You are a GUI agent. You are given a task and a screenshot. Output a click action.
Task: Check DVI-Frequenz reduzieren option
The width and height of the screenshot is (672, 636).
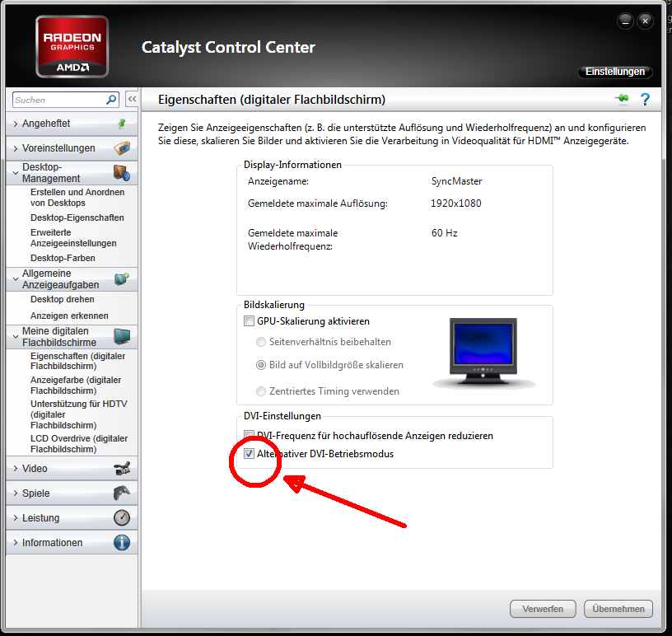(250, 435)
